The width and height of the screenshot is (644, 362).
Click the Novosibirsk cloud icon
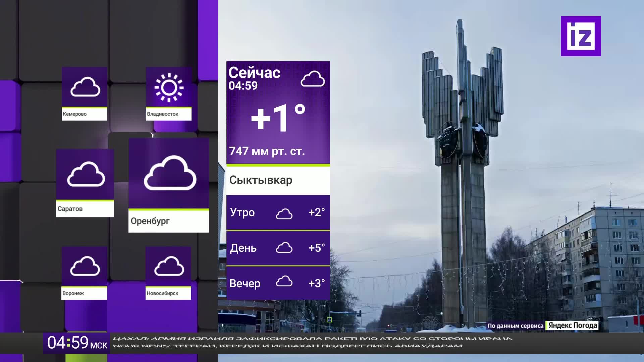(x=169, y=266)
